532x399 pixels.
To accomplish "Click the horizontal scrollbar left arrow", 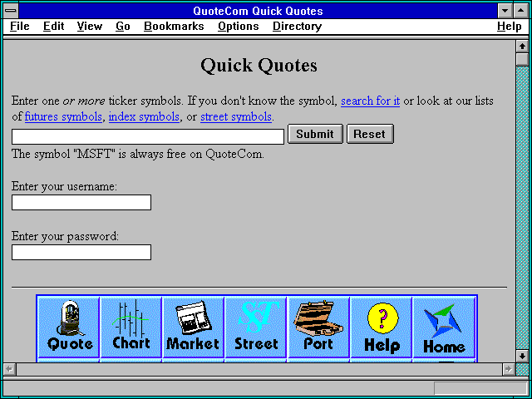I will 9,369.
